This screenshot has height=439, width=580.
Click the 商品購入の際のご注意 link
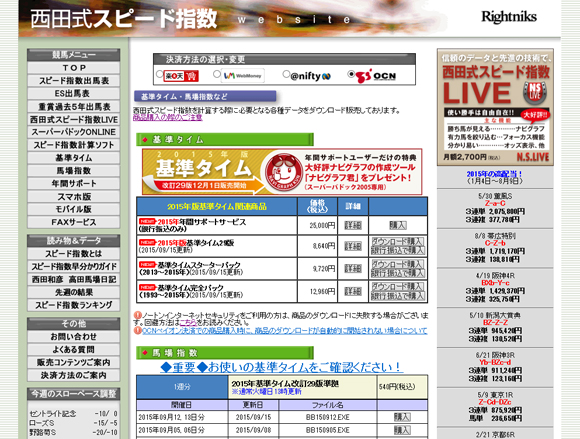[x=168, y=117]
